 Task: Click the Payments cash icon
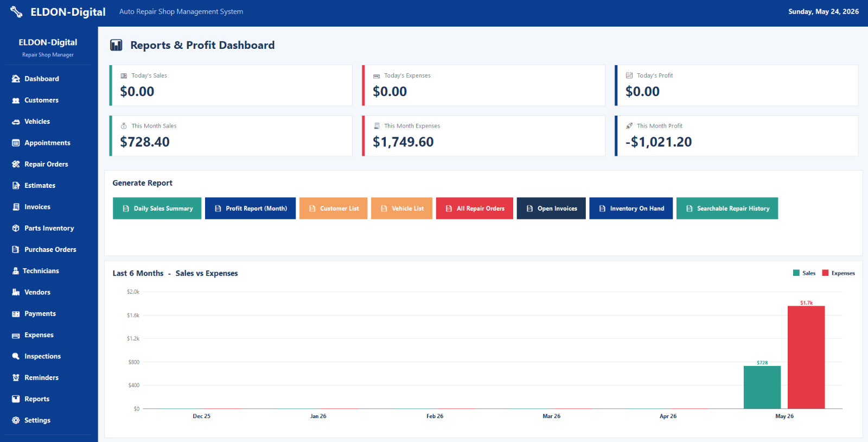[x=16, y=314]
